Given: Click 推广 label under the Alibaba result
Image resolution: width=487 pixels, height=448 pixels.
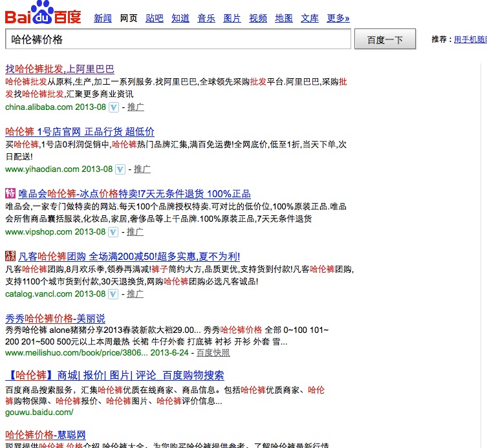Looking at the screenshot, I should point(135,107).
